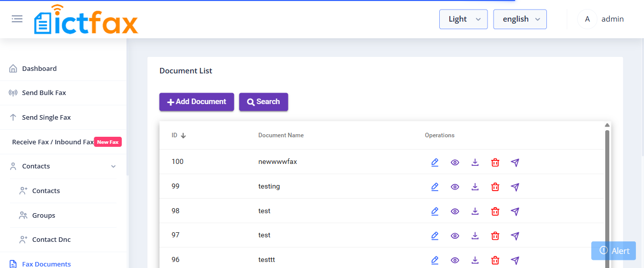644x268 pixels.
Task: Click ID cell 96
Action: click(176, 259)
